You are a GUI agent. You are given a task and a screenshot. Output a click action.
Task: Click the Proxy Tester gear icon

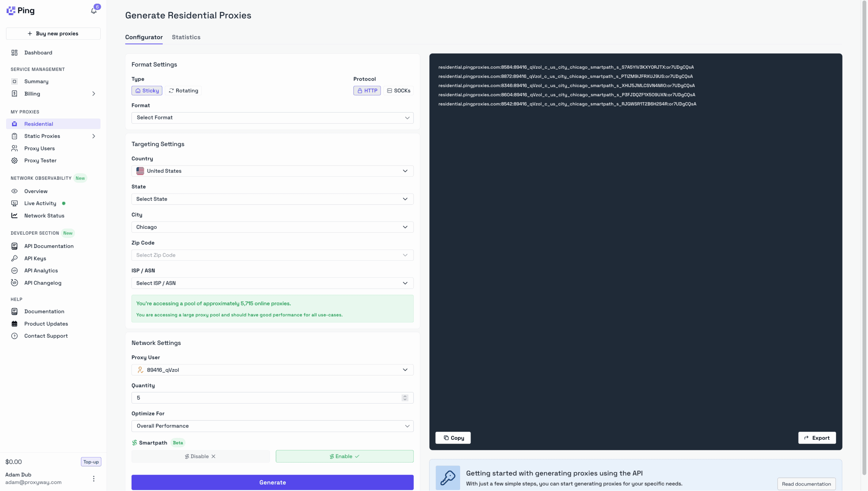[x=14, y=160]
